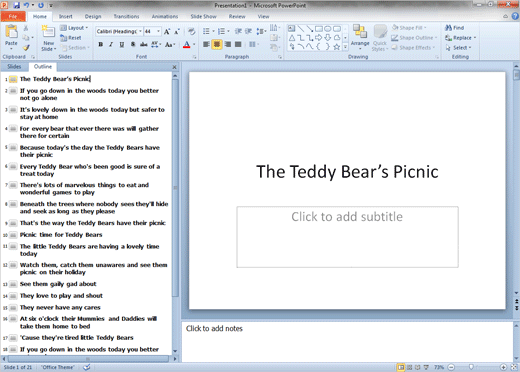Switch to the Design tab

(93, 16)
